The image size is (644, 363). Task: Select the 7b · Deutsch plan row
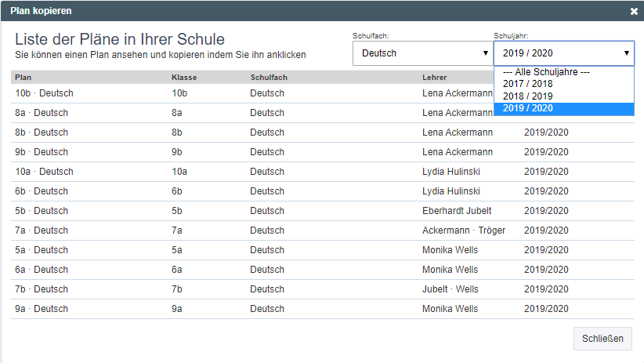coord(42,289)
